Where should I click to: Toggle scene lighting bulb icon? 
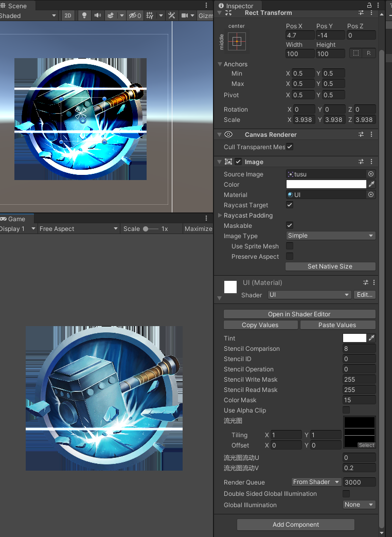84,15
